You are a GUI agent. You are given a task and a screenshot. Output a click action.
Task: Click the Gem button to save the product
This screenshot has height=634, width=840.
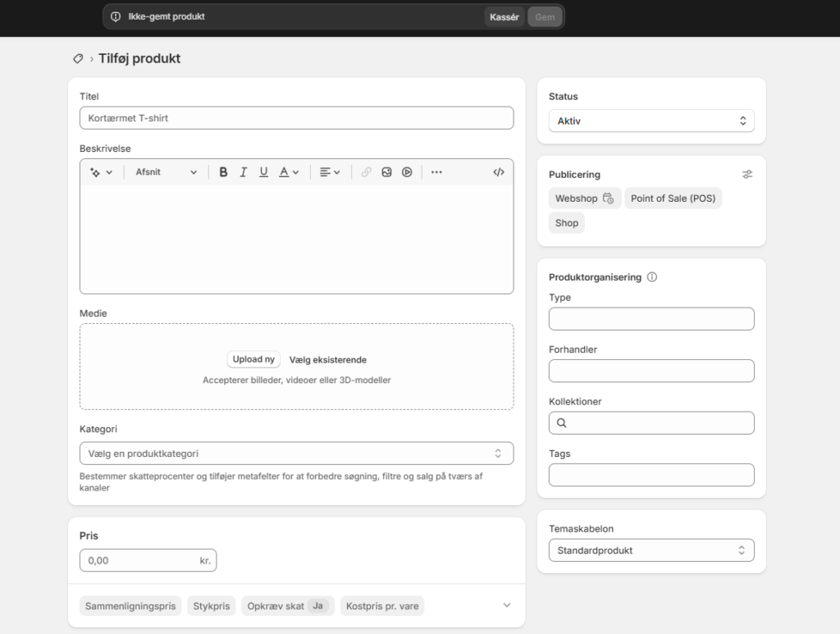click(544, 16)
